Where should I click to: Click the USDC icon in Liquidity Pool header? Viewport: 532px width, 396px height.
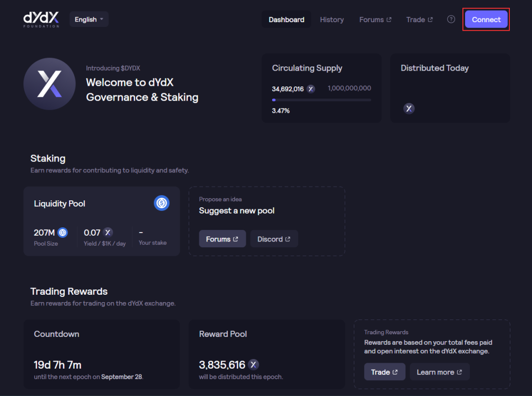(161, 203)
